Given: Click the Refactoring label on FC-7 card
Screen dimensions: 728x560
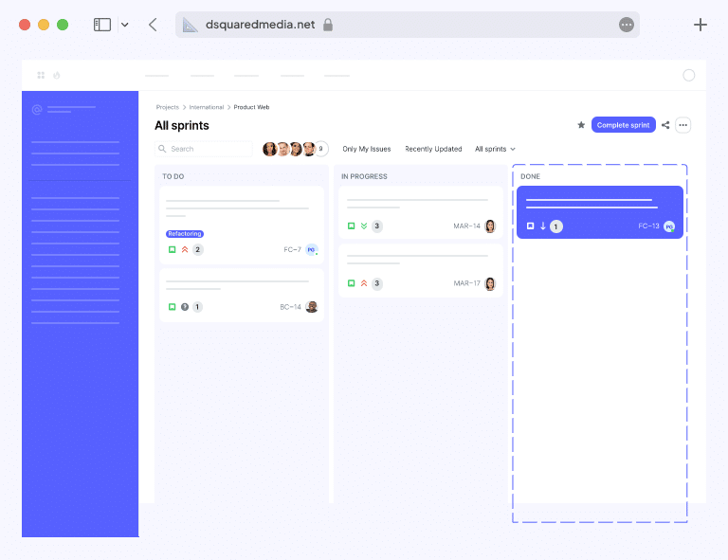Looking at the screenshot, I should click(184, 234).
